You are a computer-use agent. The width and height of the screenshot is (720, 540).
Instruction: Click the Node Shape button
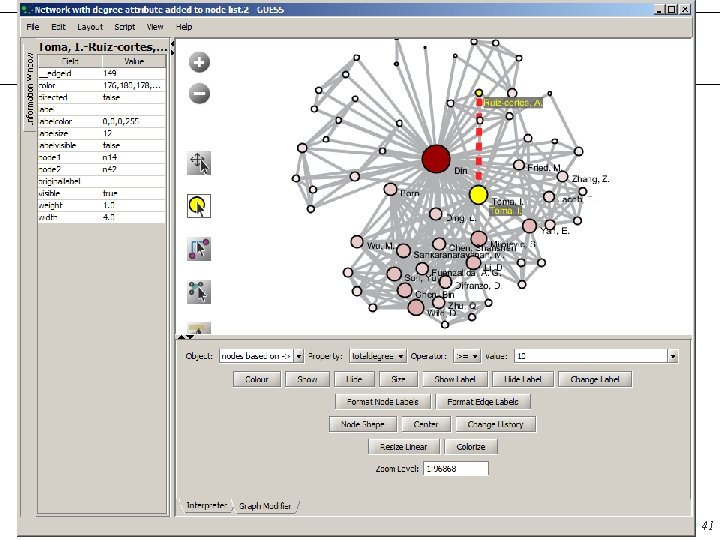pyautogui.click(x=363, y=424)
